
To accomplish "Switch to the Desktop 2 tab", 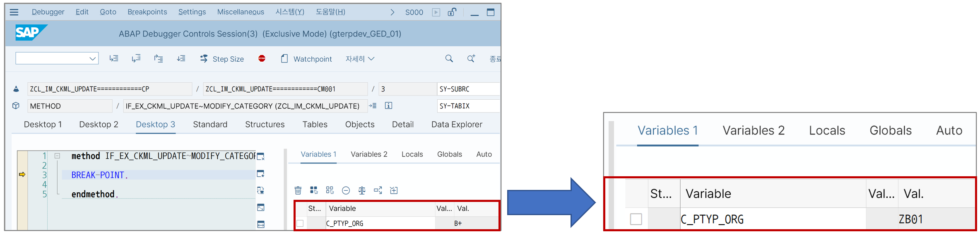I will coord(99,125).
